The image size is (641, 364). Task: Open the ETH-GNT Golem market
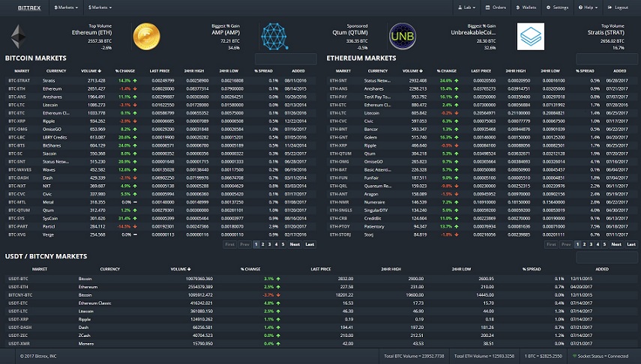coord(482,137)
